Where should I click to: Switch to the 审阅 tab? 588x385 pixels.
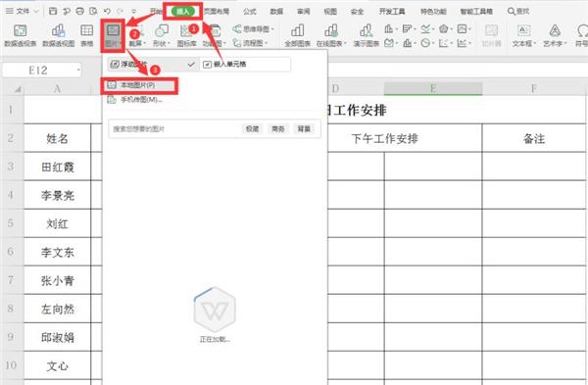304,11
